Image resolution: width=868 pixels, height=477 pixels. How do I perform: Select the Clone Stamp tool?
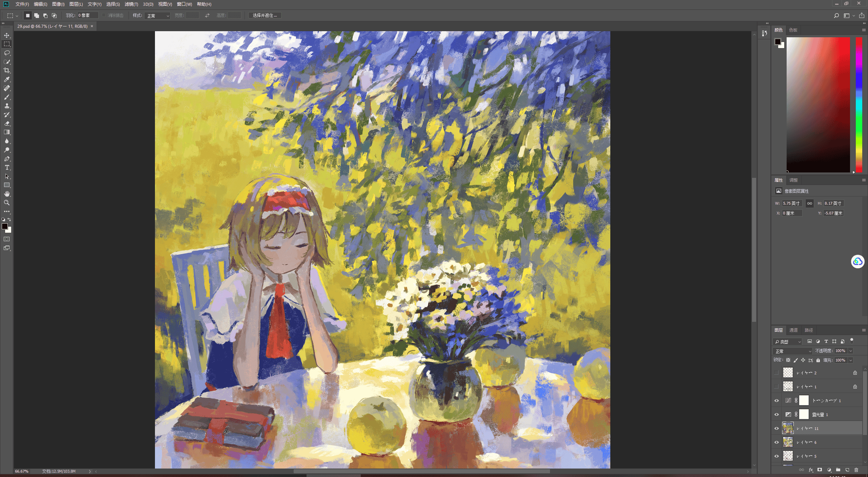pyautogui.click(x=7, y=106)
